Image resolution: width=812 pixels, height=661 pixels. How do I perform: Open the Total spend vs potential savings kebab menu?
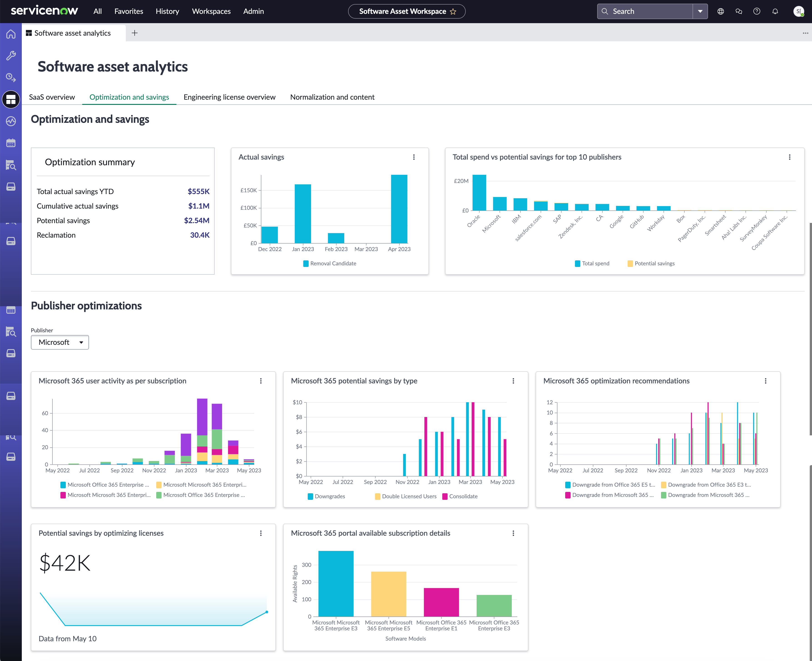(x=790, y=157)
